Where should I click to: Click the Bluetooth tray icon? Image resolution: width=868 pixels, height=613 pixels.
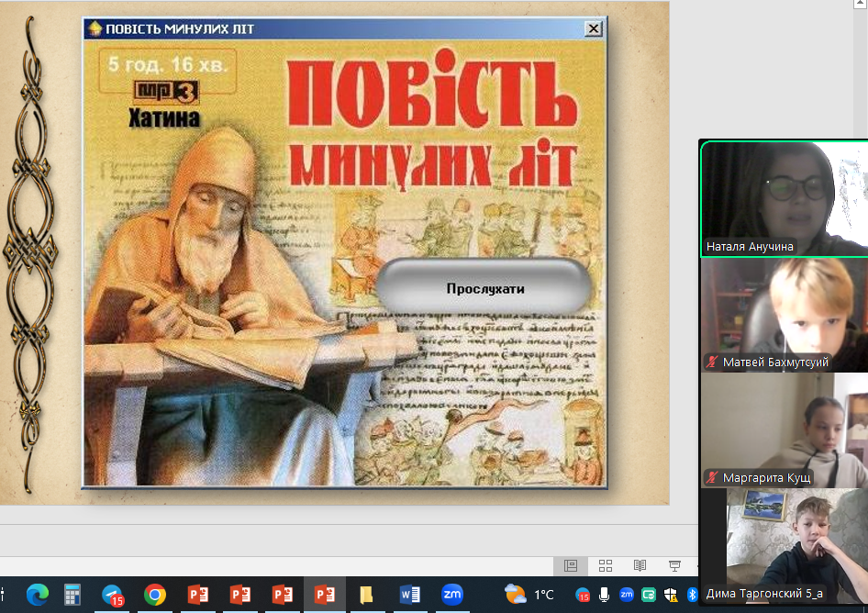(692, 595)
